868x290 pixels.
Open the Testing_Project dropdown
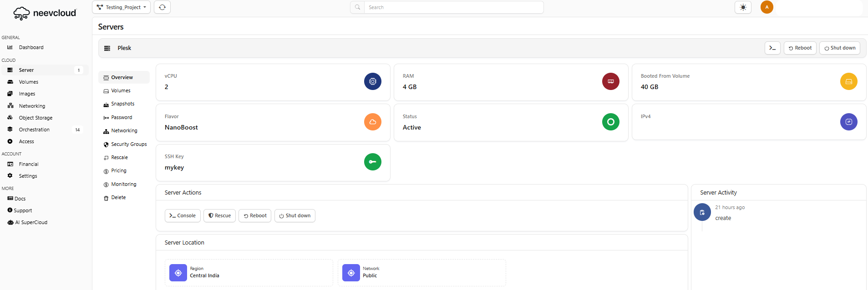tap(121, 7)
